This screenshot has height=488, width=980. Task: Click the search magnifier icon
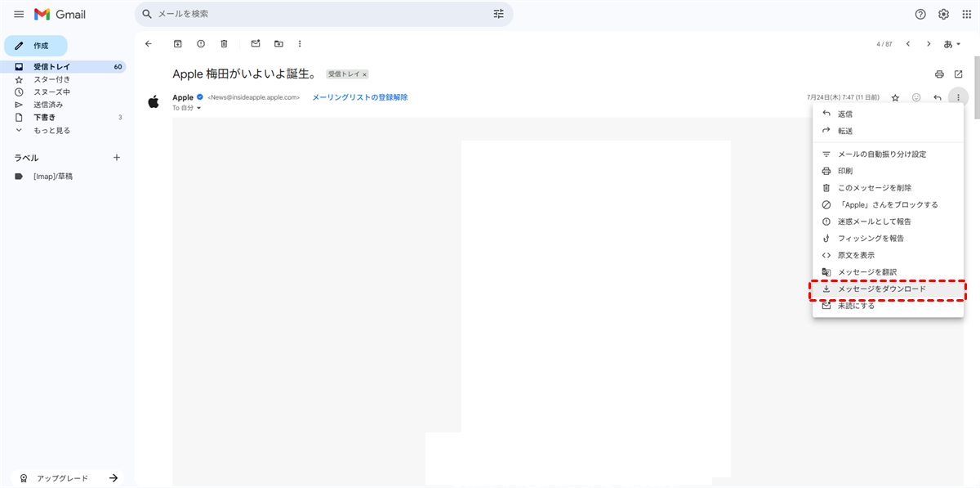(148, 14)
